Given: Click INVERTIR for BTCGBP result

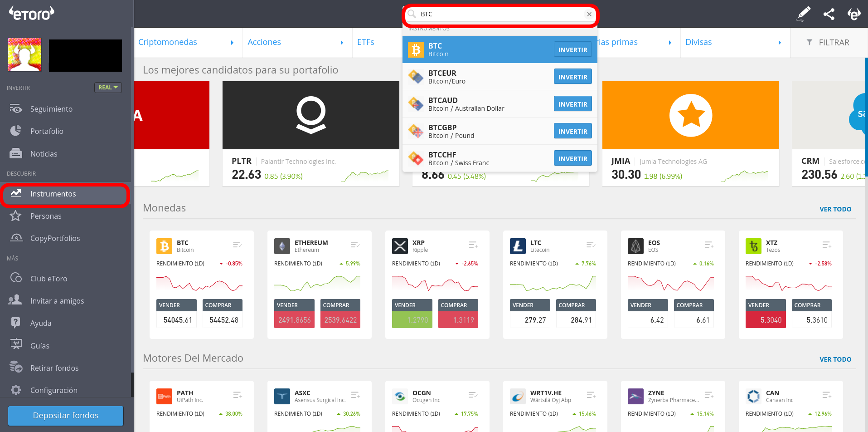Looking at the screenshot, I should pos(572,131).
